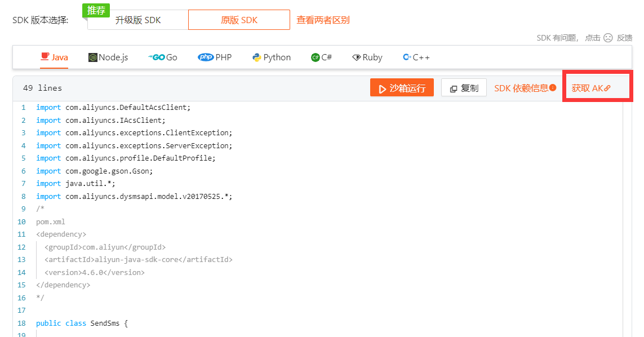This screenshot has height=337, width=644.
Task: Open the 反馈 feedback link
Action: click(x=624, y=38)
